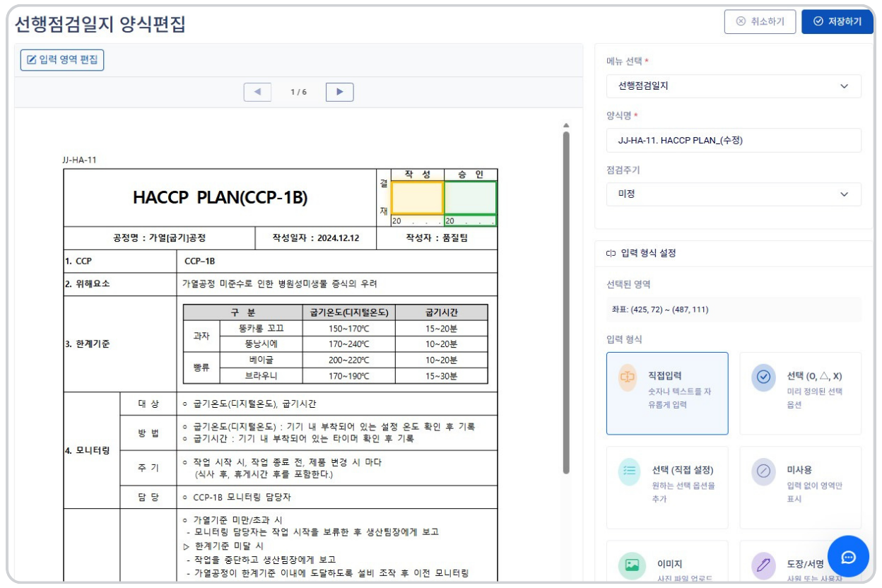This screenshot has width=882, height=588.
Task: Click the purple pen 도장/서명 icon
Action: [763, 565]
